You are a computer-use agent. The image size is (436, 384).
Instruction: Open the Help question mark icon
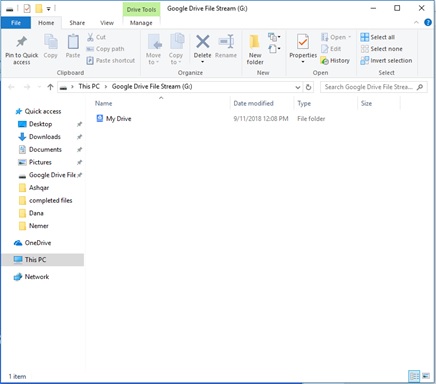point(428,22)
